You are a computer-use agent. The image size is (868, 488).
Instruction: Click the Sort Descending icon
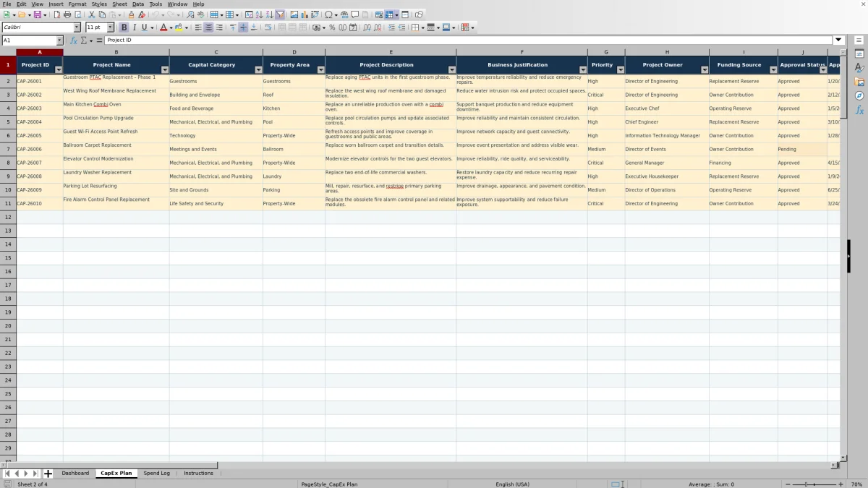[269, 14]
